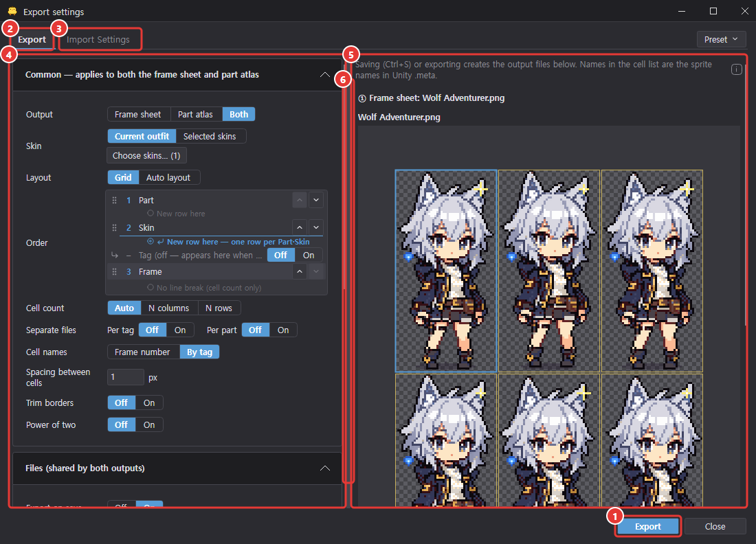Click the info icon beside the description text
This screenshot has height=544, width=756.
pos(736,69)
